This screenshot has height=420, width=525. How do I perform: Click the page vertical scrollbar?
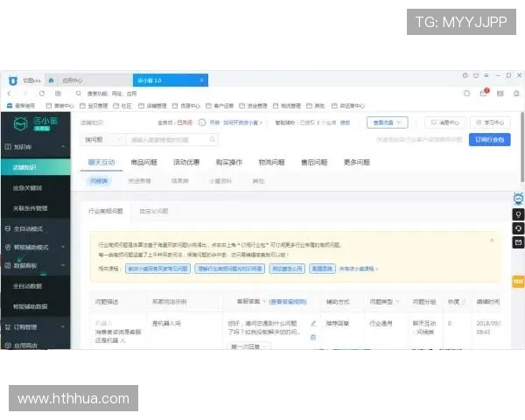pyautogui.click(x=522, y=147)
